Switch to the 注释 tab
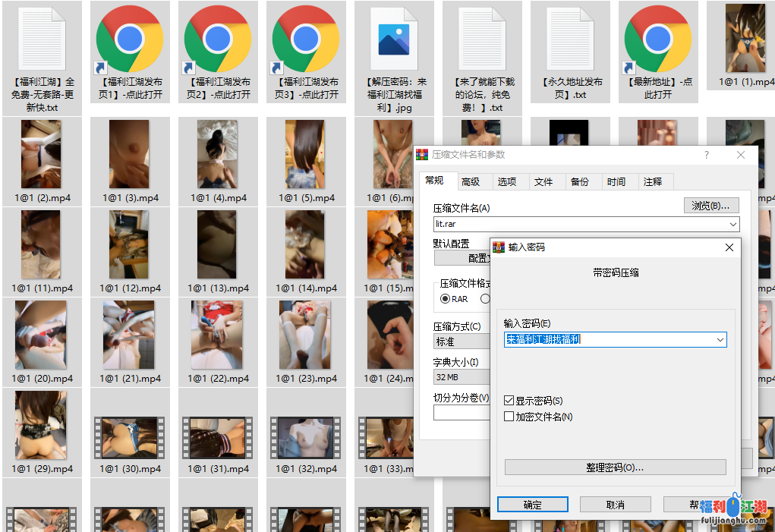This screenshot has width=775, height=532. [653, 182]
